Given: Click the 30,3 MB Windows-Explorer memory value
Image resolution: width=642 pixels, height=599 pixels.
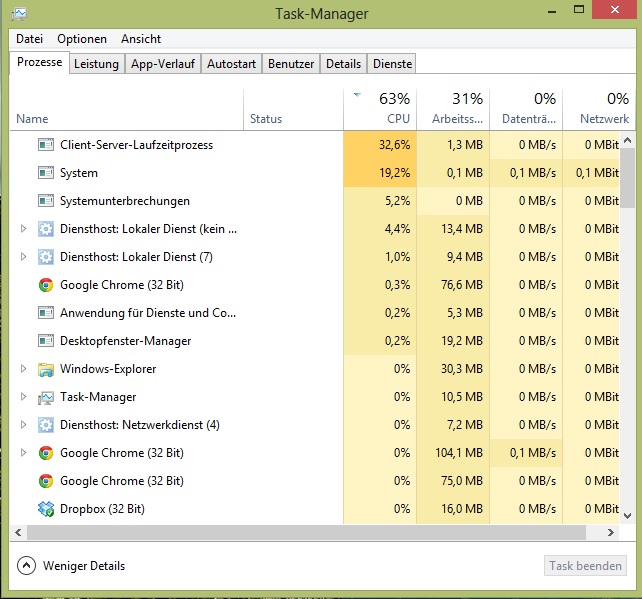Looking at the screenshot, I should pos(462,369).
